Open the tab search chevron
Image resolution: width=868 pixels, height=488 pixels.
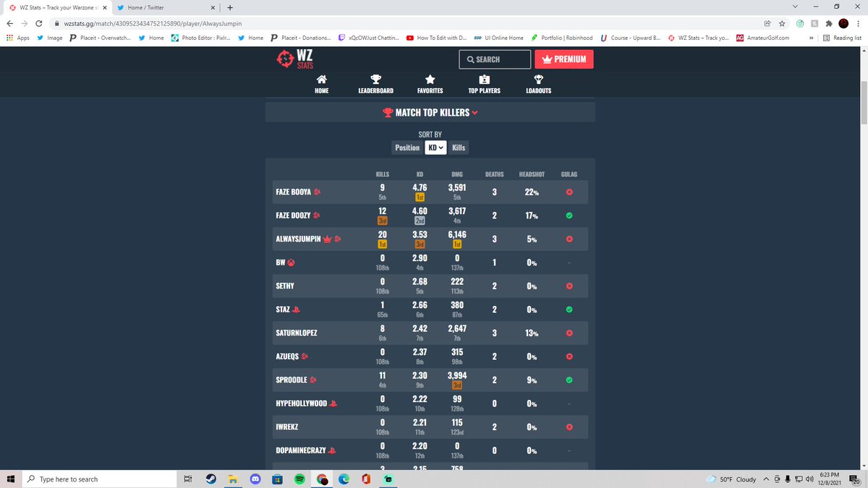(796, 7)
